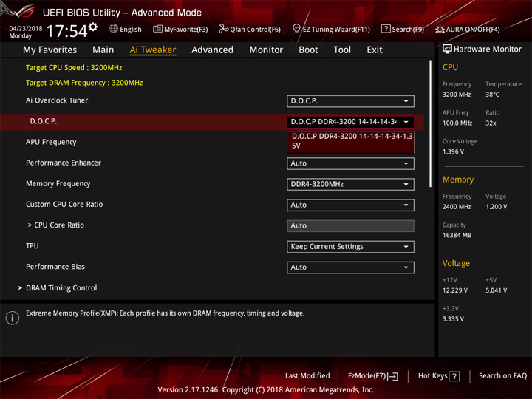Select the Ai Overclock Tuner row label
532x399 pixels.
point(57,100)
